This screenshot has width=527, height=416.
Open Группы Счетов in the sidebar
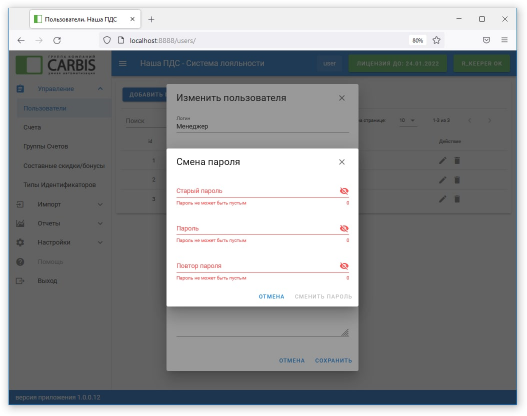[46, 147]
